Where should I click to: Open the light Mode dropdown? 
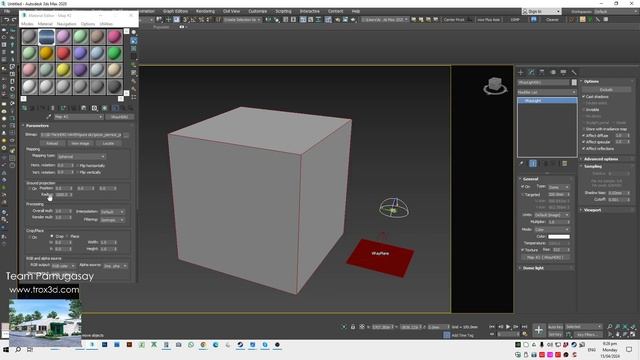(x=551, y=229)
